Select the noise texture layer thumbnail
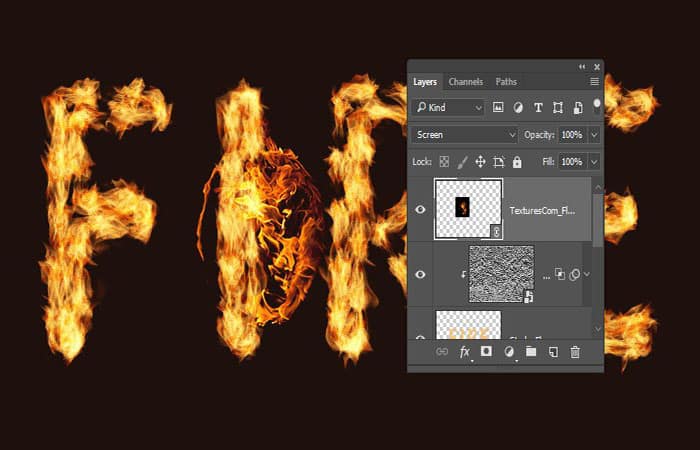The image size is (700, 450). (501, 274)
